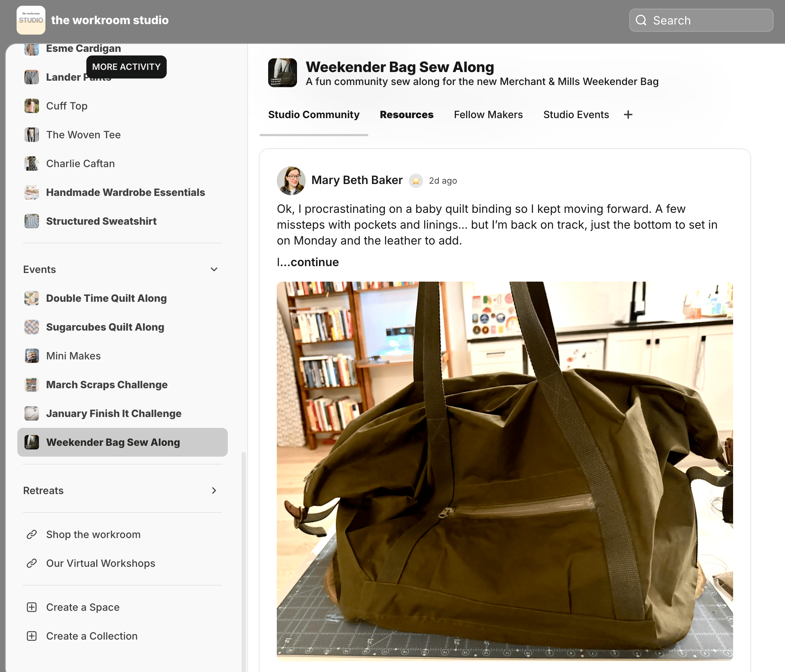Viewport: 785px width, 672px height.
Task: Click the plus icon for Create a Collection
Action: [x=32, y=636]
